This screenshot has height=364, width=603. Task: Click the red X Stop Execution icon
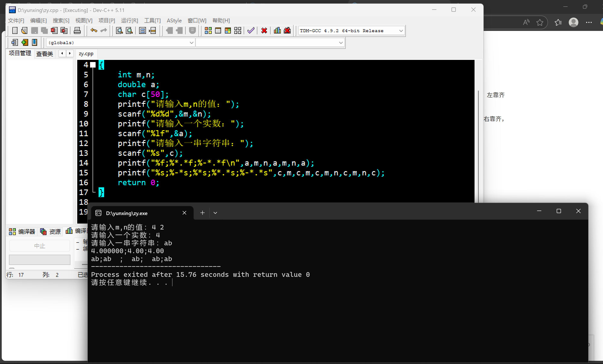coord(264,30)
